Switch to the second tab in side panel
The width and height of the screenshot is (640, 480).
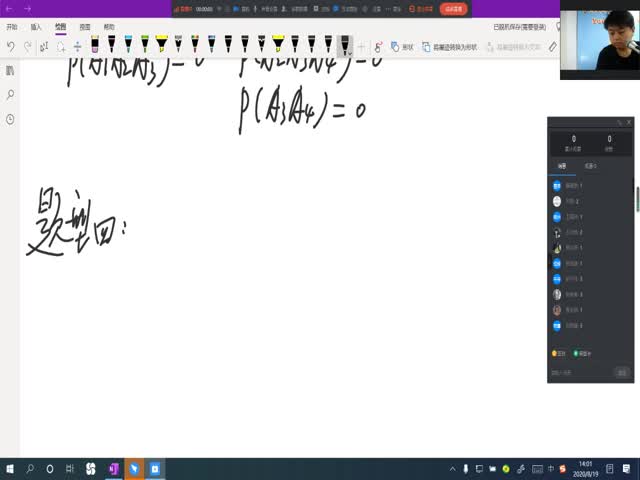click(x=590, y=166)
